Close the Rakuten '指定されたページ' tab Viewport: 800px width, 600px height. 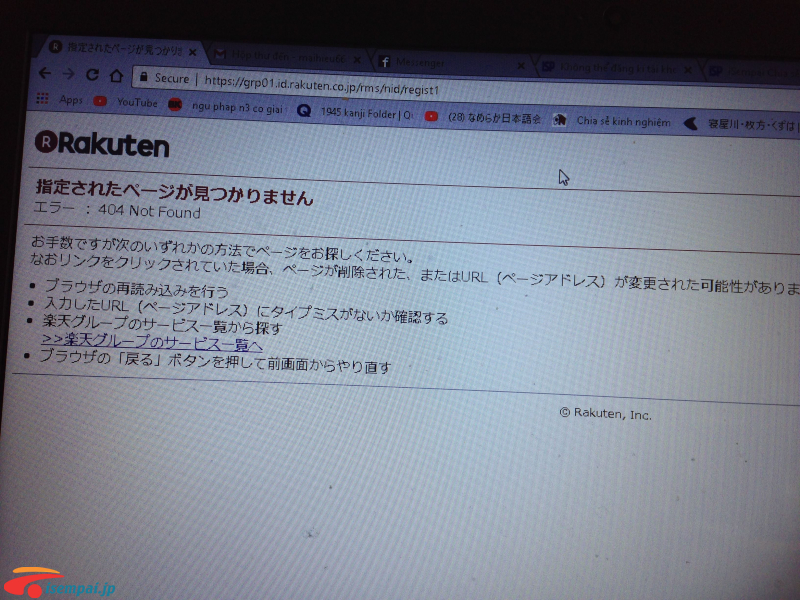click(192, 52)
